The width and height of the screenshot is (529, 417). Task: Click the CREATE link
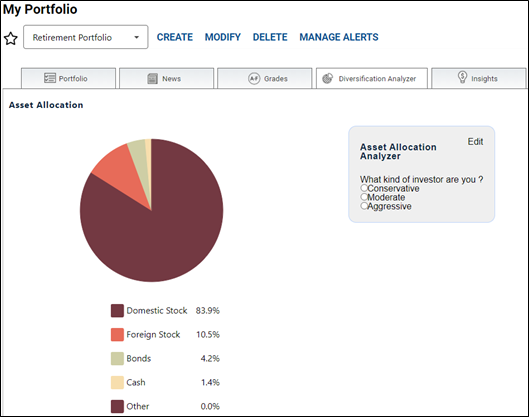click(175, 37)
